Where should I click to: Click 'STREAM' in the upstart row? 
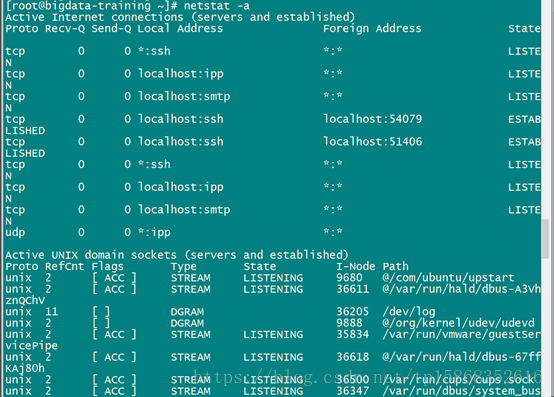(x=190, y=278)
